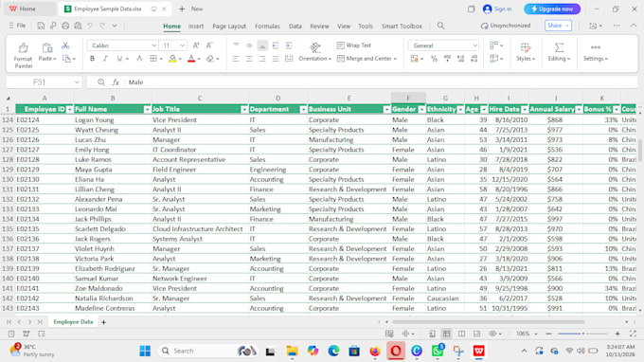Viewport: 644px width, 362px height.
Task: Open the font size 11 dropdown
Action: tap(182, 45)
